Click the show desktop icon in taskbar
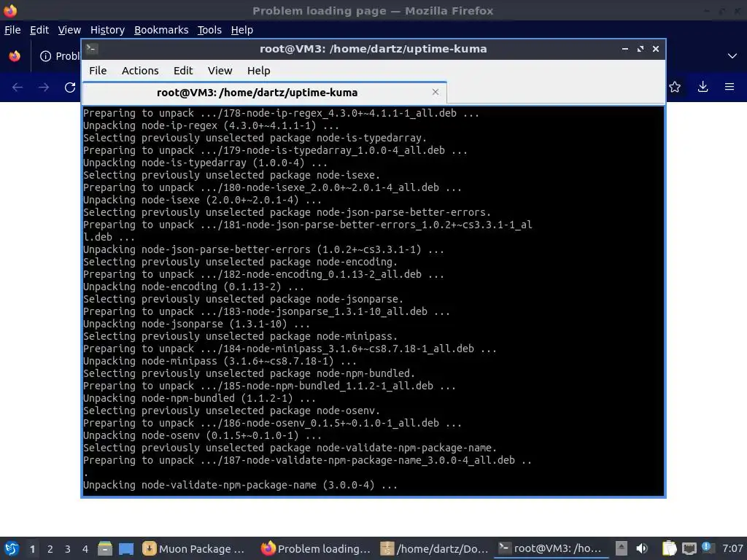The image size is (747, 560). 126,549
